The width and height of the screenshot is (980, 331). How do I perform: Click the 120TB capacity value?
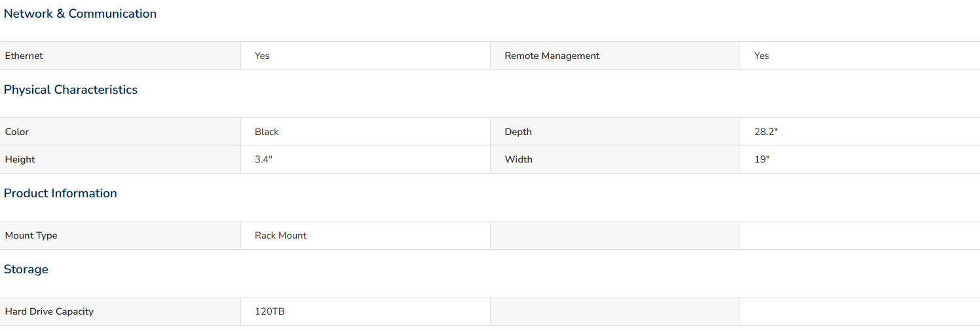[x=270, y=311]
